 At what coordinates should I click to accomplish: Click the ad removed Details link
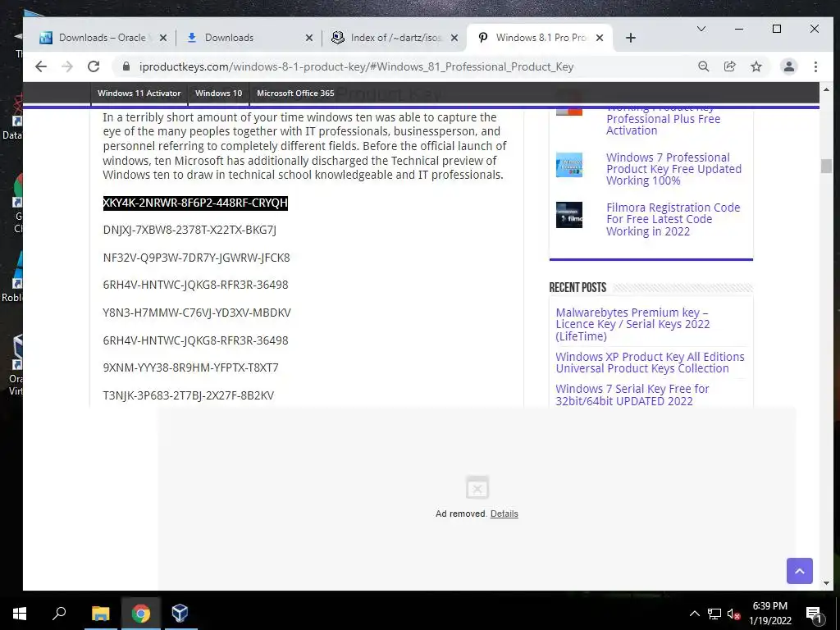tap(504, 514)
